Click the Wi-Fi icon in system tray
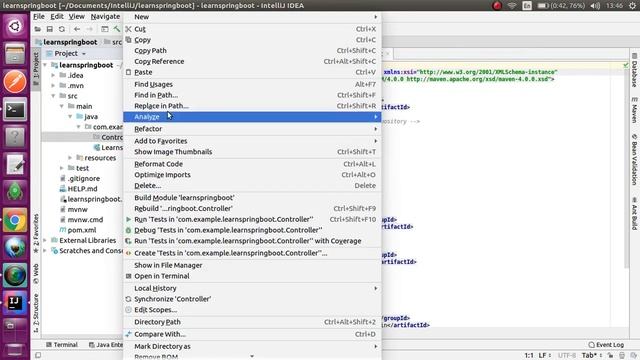 (x=512, y=6)
